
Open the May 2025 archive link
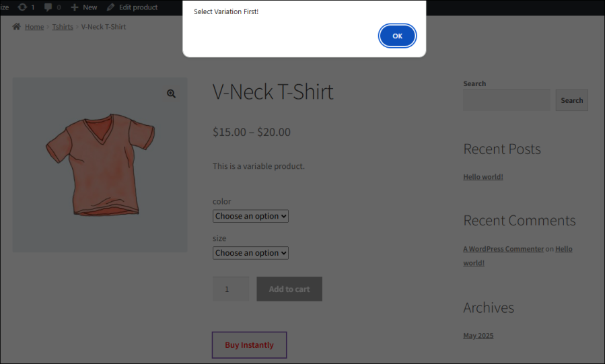coord(478,335)
